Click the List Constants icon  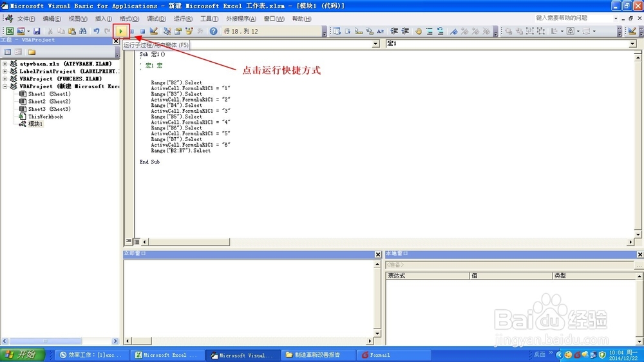click(x=348, y=31)
